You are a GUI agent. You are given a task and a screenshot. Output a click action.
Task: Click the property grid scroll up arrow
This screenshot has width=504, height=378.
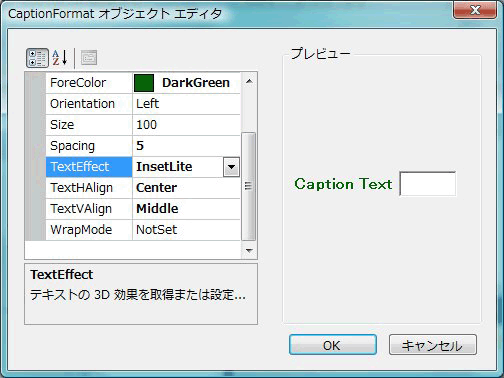click(249, 81)
